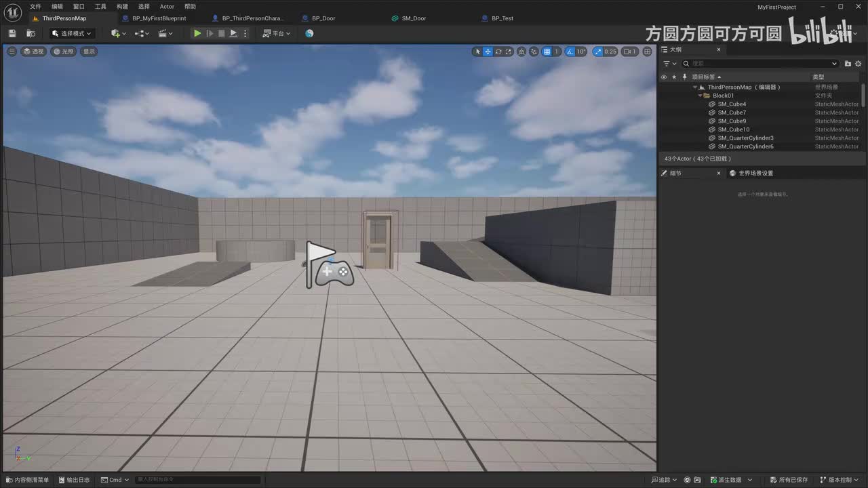Screen dimensions: 868x488
Task: Toggle rotation snapping angle icon
Action: click(570, 52)
